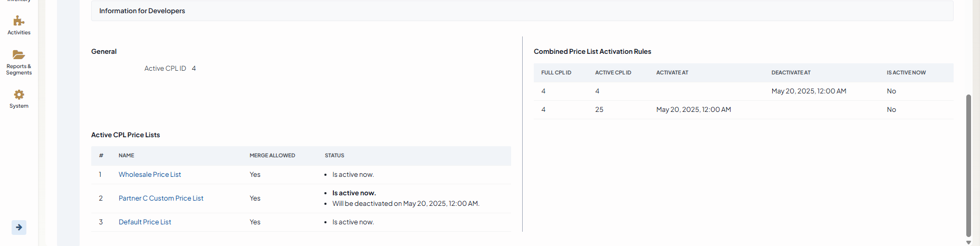Click row number 1 link

tap(100, 175)
